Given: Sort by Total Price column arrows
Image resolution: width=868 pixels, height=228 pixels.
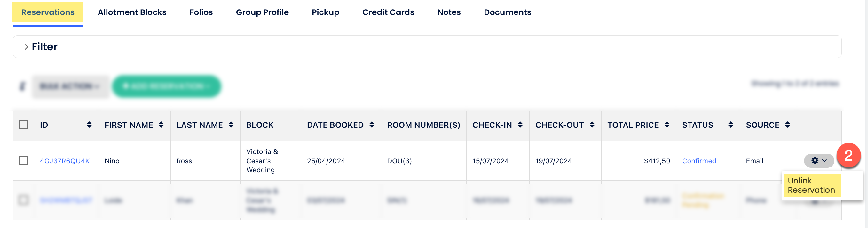Looking at the screenshot, I should click(x=667, y=125).
